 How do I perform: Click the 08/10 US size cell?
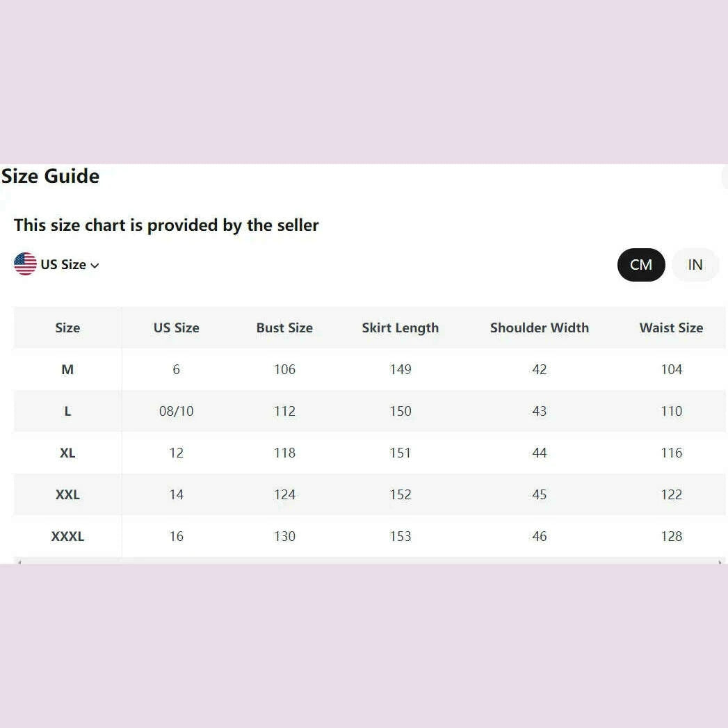click(x=176, y=411)
